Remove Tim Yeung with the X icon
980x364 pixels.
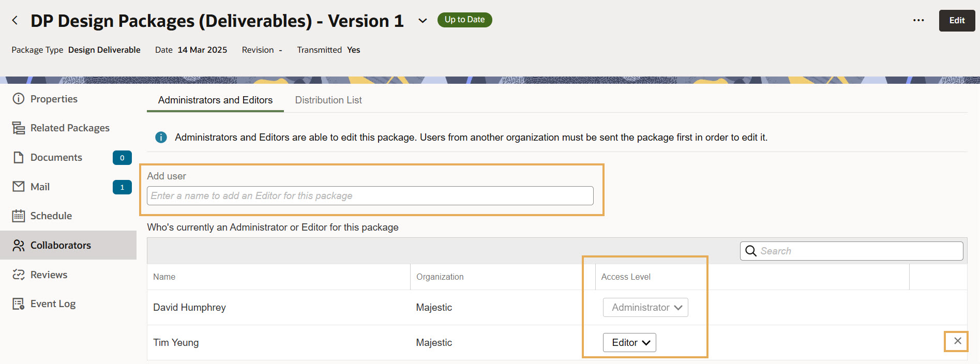point(957,341)
